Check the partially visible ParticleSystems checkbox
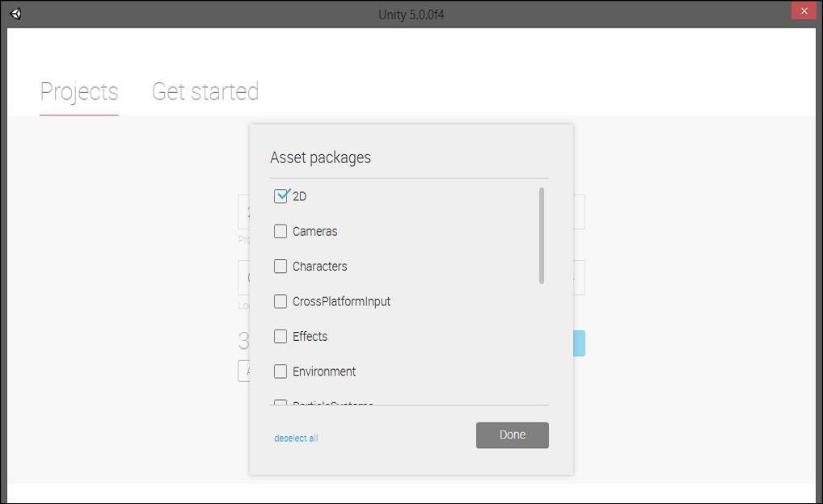This screenshot has height=504, width=823. pyautogui.click(x=281, y=402)
